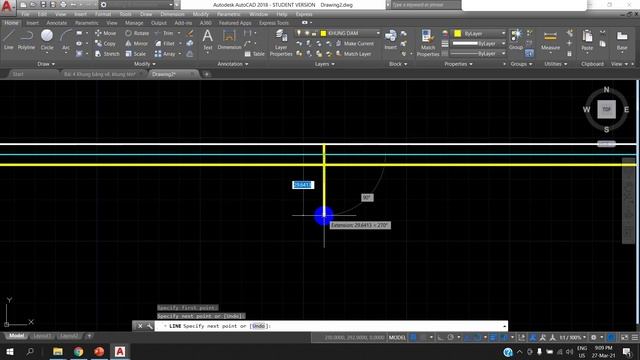
Task: Add a new drawing tab with plus
Action: tap(207, 74)
